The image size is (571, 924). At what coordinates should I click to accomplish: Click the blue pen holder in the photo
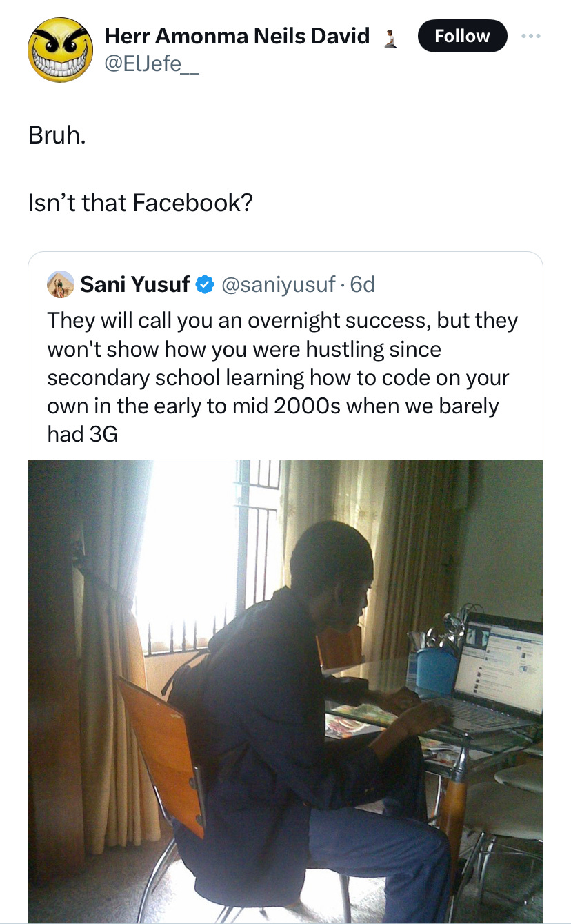click(437, 667)
